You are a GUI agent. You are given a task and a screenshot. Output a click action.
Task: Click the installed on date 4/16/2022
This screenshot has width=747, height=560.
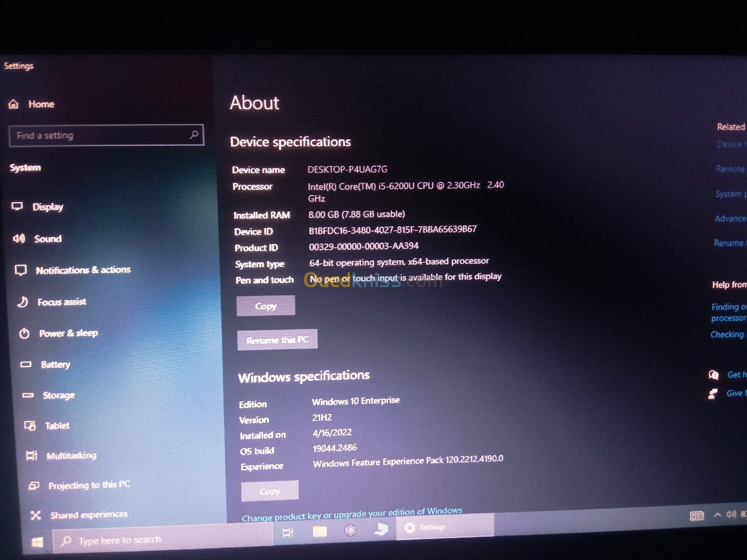pos(332,433)
